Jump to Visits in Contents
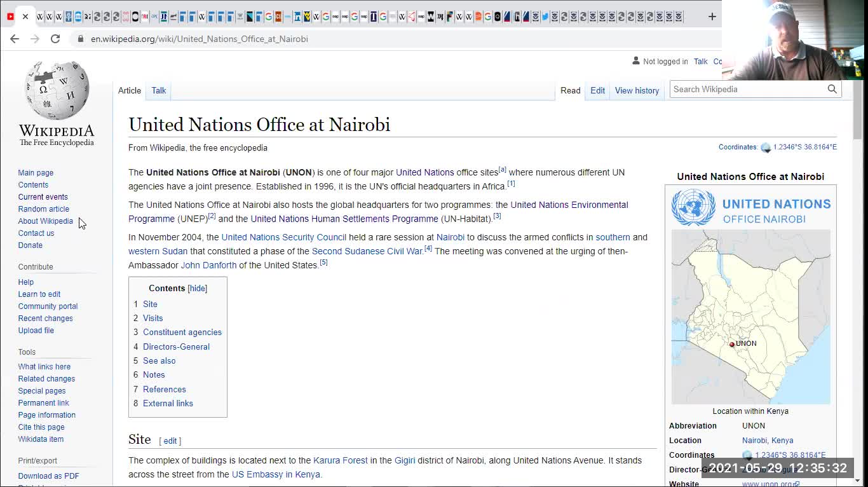Viewport: 868px width, 487px height. tap(153, 318)
